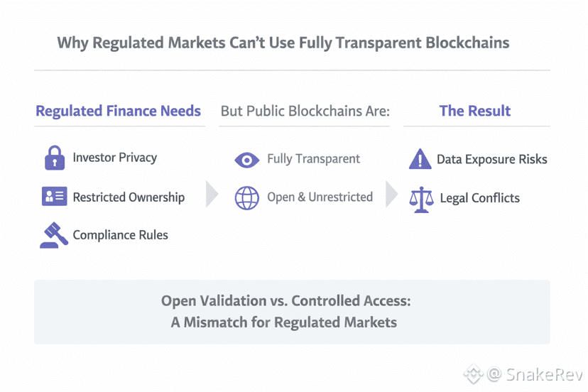Click the globe Open & Unrestricted icon

pyautogui.click(x=247, y=198)
